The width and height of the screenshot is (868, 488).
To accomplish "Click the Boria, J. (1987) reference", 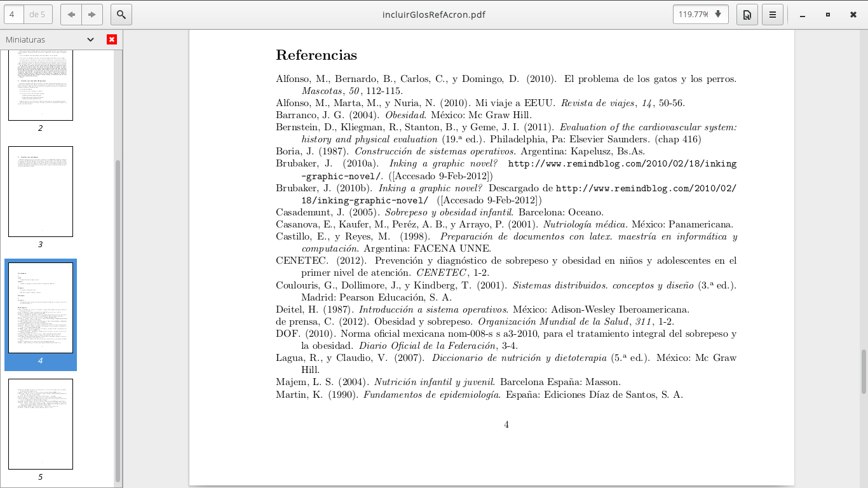I will click(x=460, y=151).
